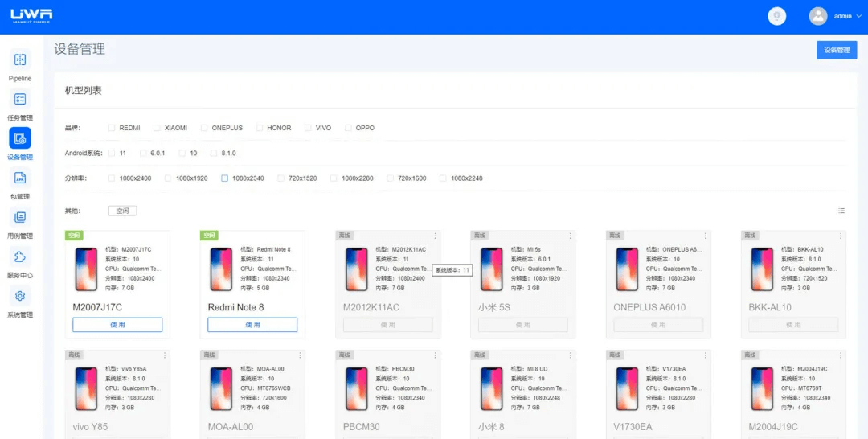
Task: Click 使用 button for M2007J17C
Action: tap(117, 324)
